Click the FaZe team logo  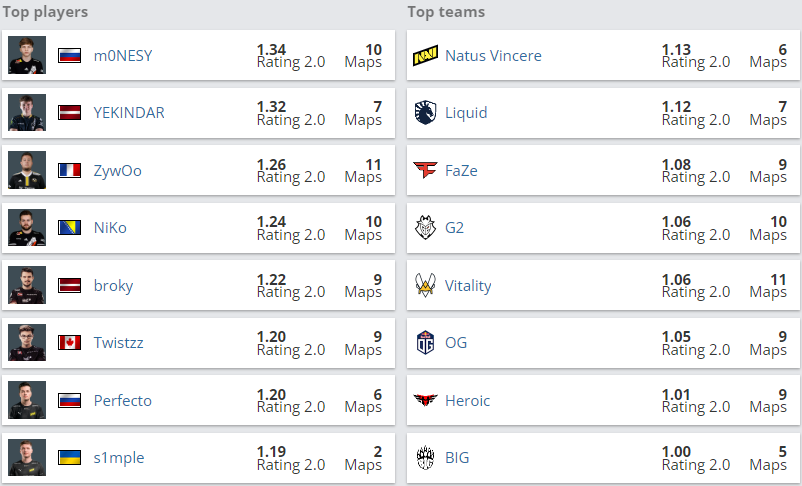(426, 170)
